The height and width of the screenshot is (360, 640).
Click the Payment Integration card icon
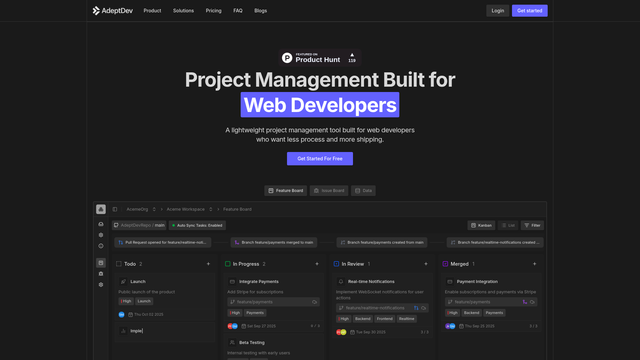click(450, 282)
